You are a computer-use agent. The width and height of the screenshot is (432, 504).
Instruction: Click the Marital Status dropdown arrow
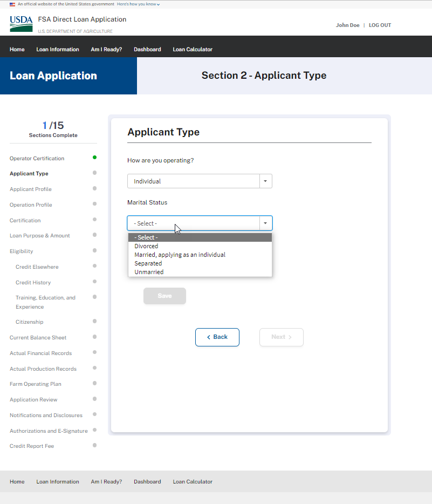(x=265, y=223)
